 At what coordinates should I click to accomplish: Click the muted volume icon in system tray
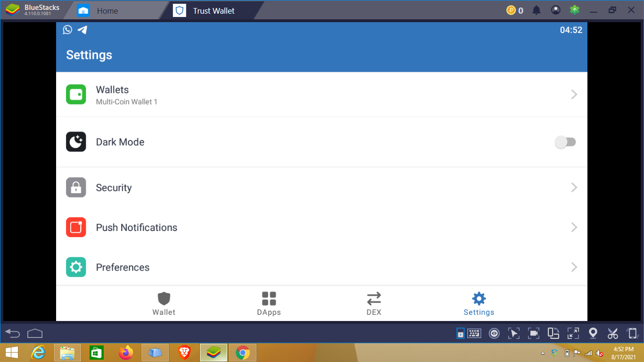[600, 353]
